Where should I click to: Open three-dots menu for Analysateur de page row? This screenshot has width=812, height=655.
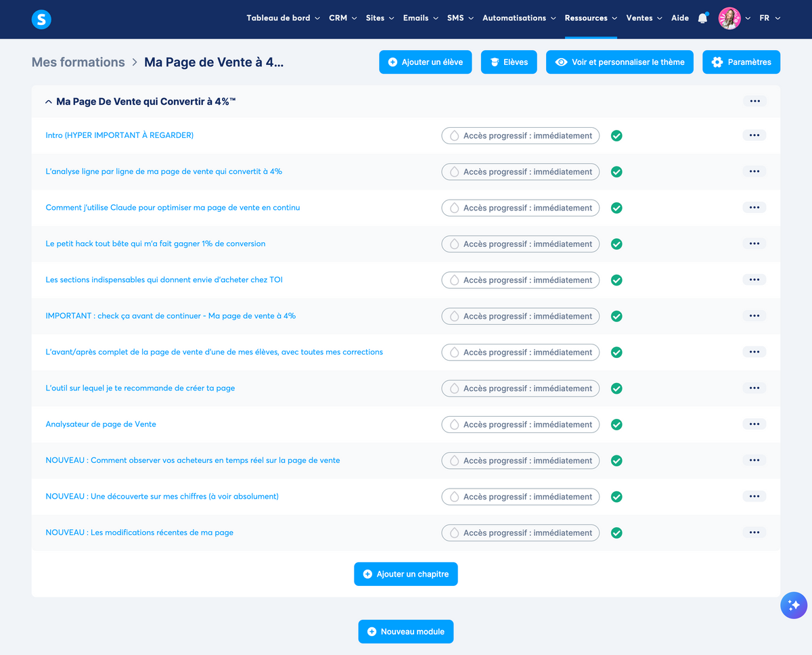pyautogui.click(x=754, y=424)
